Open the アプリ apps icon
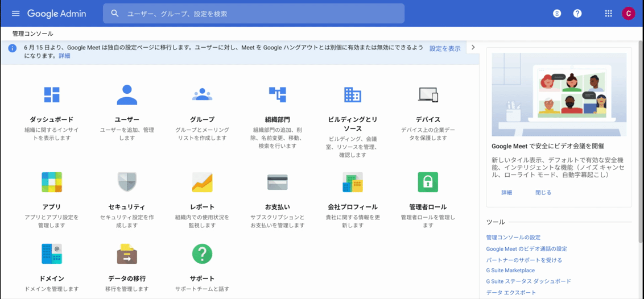Image resolution: width=644 pixels, height=299 pixels. point(52,182)
